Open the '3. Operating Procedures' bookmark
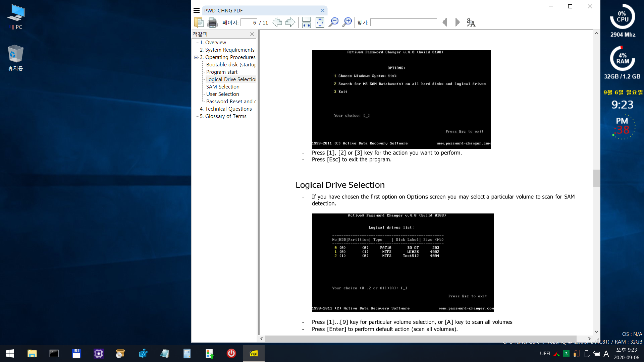This screenshot has height=362, width=644. 227,57
